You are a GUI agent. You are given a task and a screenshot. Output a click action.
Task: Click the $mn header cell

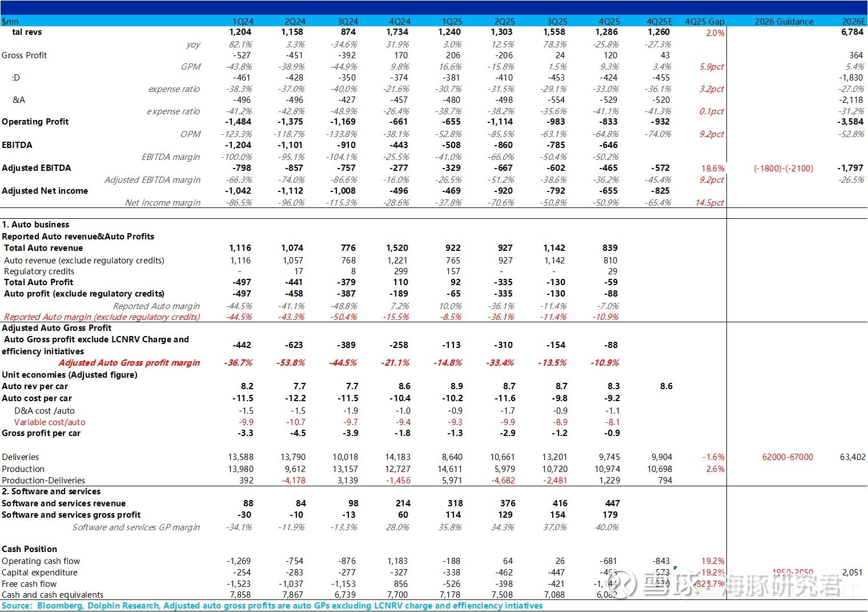(10, 22)
